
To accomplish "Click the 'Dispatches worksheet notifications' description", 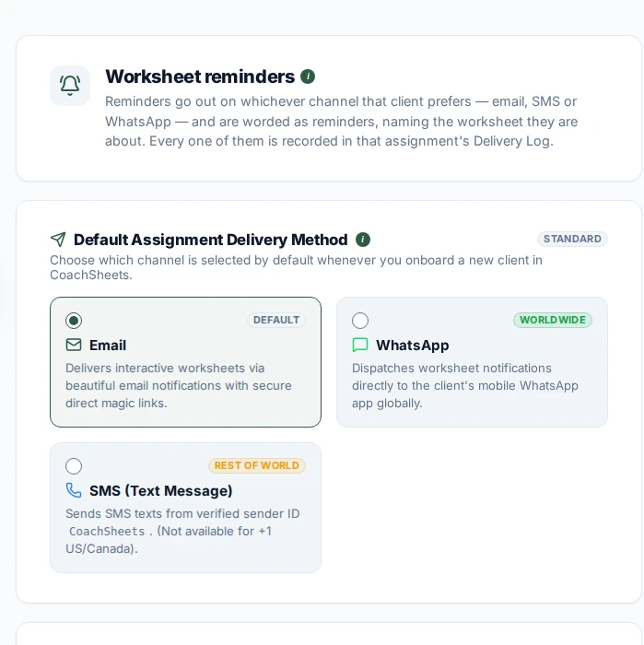I will (465, 385).
